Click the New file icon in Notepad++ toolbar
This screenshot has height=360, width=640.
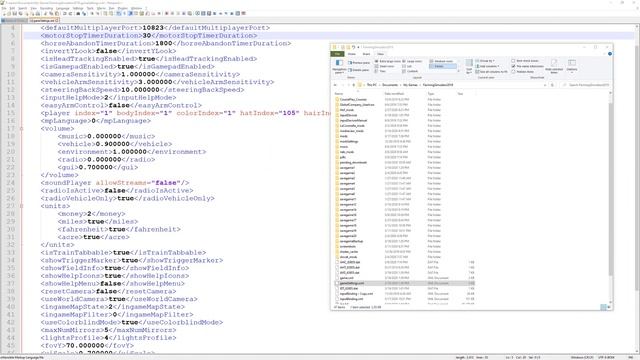point(4,13)
